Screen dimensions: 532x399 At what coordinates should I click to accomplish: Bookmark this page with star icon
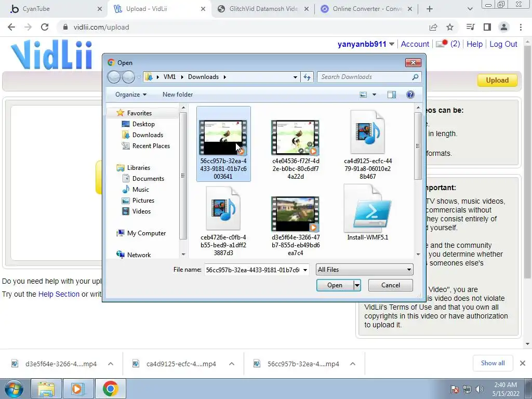tap(450, 27)
